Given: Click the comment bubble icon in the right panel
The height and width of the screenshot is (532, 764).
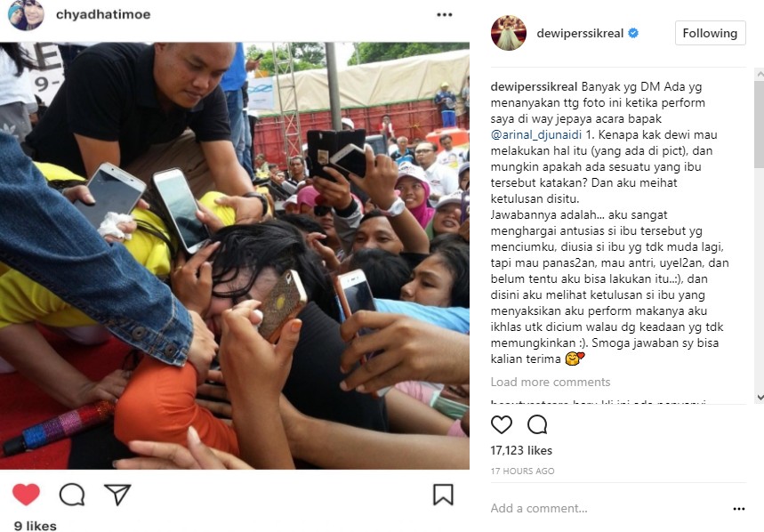Looking at the screenshot, I should [x=537, y=425].
